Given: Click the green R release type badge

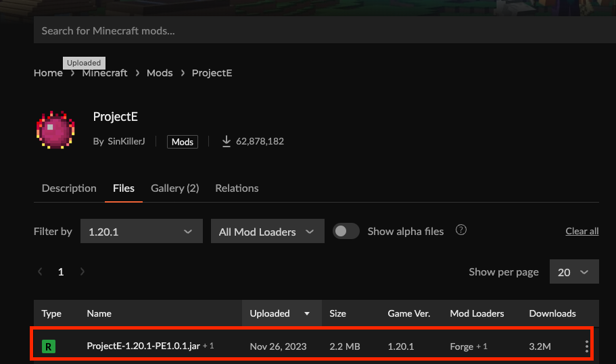Looking at the screenshot, I should (49, 346).
